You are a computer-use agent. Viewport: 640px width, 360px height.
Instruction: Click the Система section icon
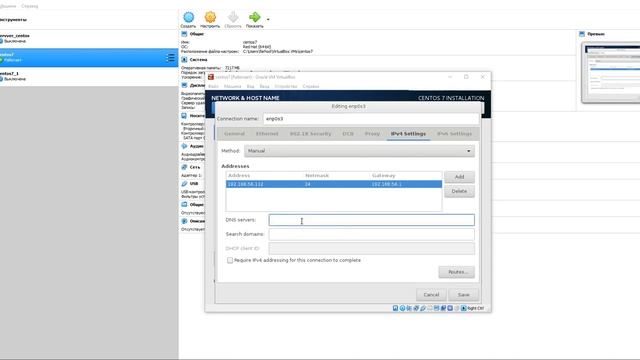[x=184, y=60]
